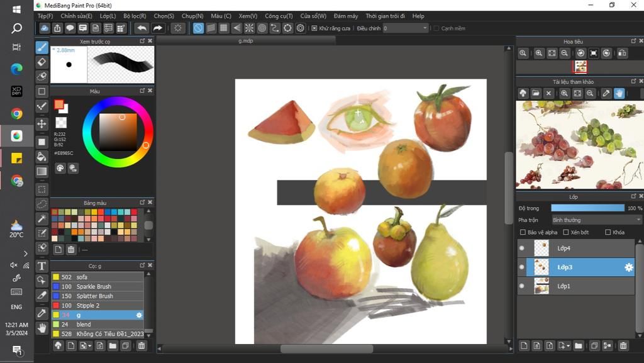This screenshot has height=363, width=644.
Task: Select the Sparkle Brush
Action: [x=97, y=287]
